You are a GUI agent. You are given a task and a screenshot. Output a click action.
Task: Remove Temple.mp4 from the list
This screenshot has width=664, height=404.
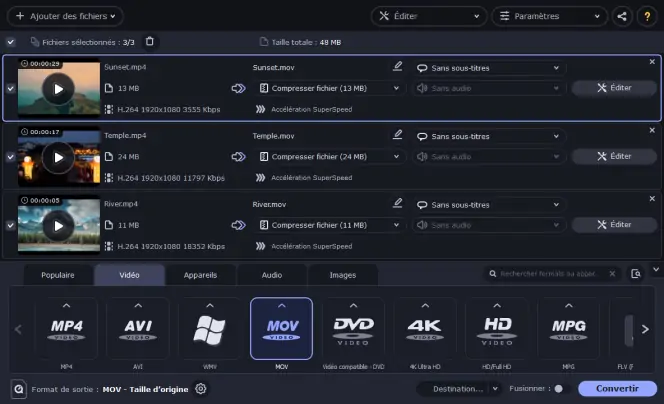coord(652,130)
